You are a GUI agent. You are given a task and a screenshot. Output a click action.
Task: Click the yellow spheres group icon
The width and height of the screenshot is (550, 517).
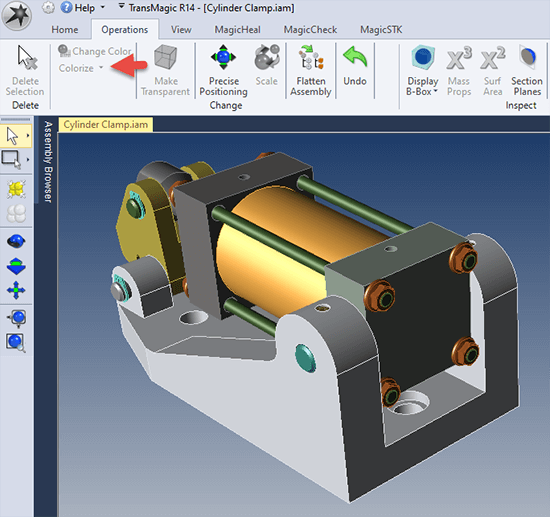[16, 189]
